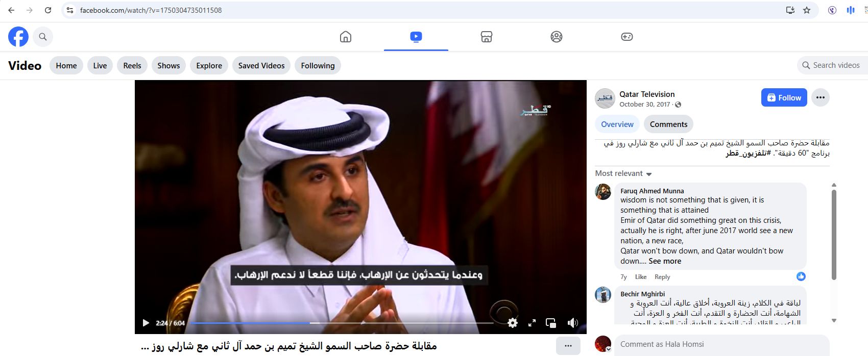The image size is (868, 356).
Task: Click the browser address bar URL
Action: 151,10
